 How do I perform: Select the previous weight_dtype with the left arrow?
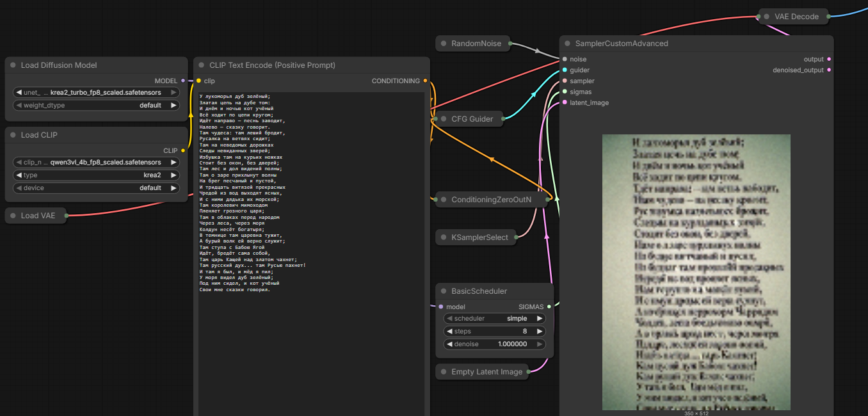tap(19, 105)
